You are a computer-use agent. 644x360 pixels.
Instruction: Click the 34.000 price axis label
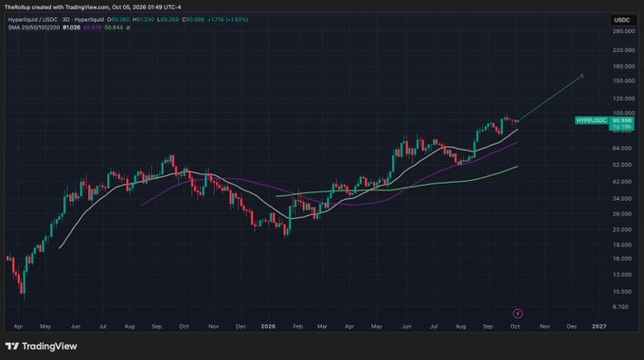pyautogui.click(x=622, y=199)
